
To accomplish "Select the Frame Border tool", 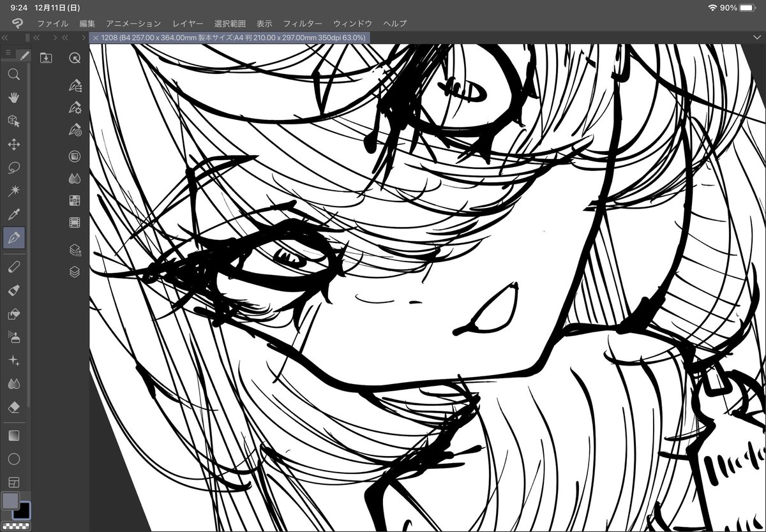I will point(13,482).
